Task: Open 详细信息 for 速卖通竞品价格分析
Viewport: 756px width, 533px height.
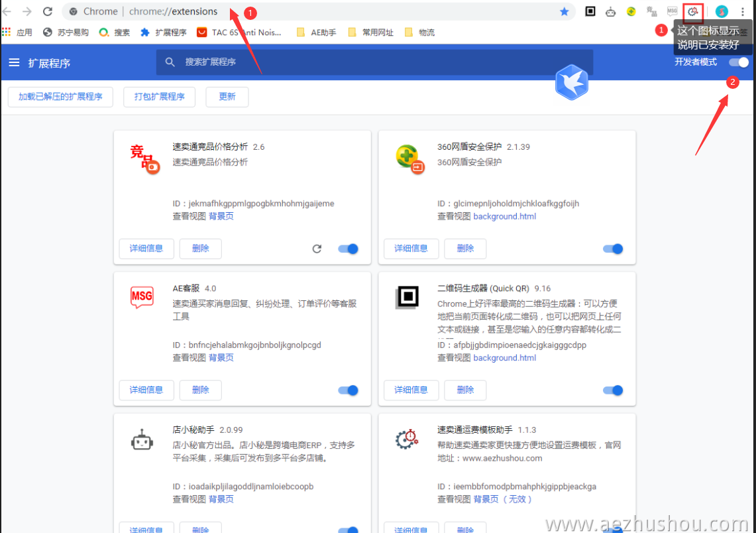Action: click(x=146, y=249)
